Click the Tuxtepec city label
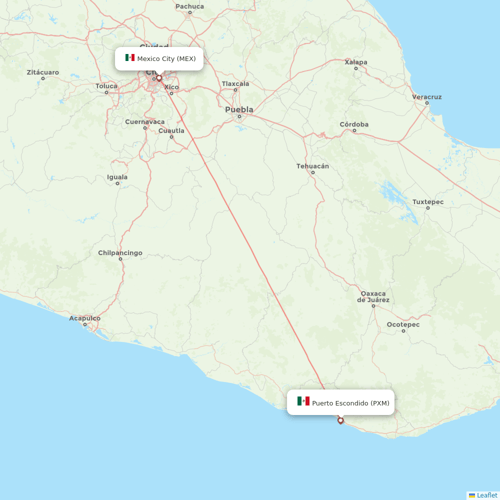The height and width of the screenshot is (500, 500). pos(428,202)
